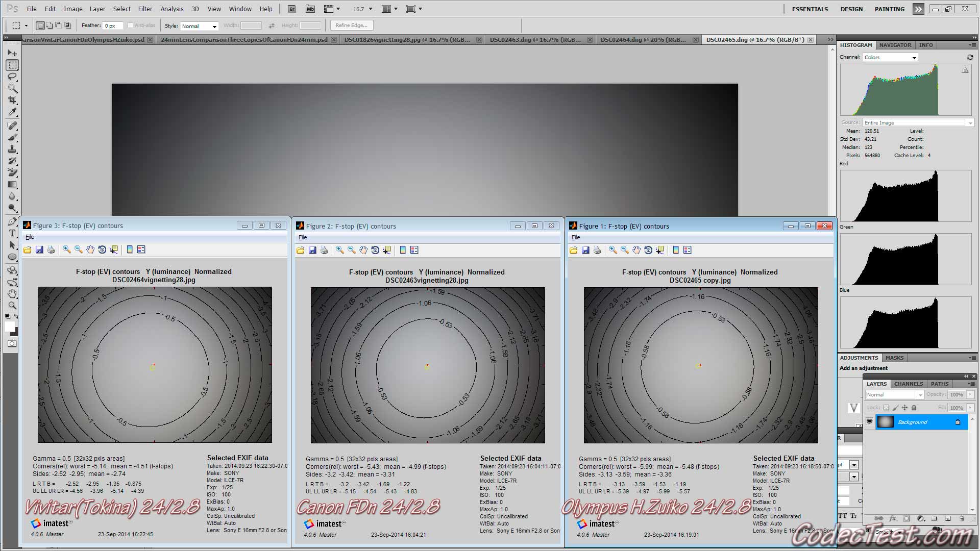
Task: Open the tool preset picker arrow
Action: pyautogui.click(x=26, y=26)
